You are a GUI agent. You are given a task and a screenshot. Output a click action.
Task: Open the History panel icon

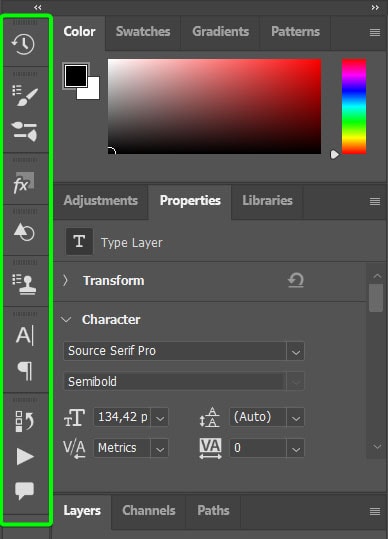(23, 44)
